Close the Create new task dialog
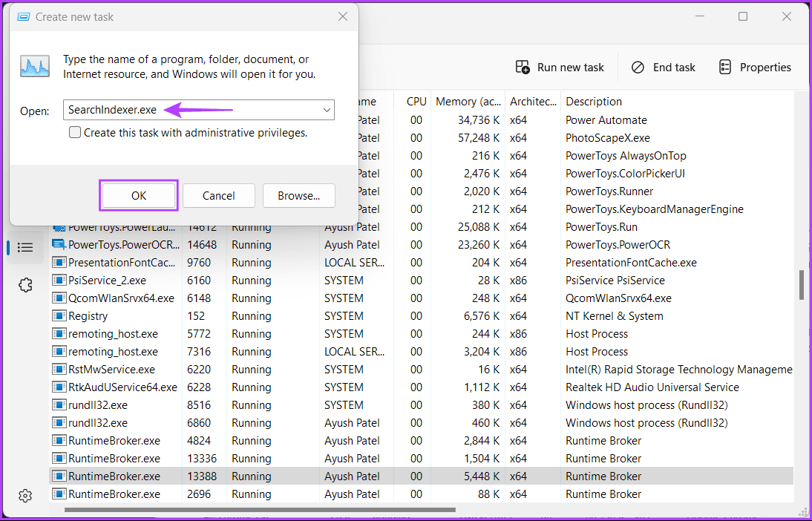812x521 pixels. pyautogui.click(x=343, y=16)
